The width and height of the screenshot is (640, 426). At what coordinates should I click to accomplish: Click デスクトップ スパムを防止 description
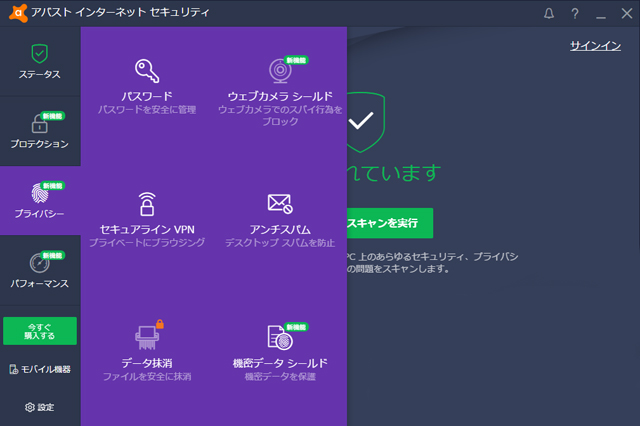coord(280,243)
